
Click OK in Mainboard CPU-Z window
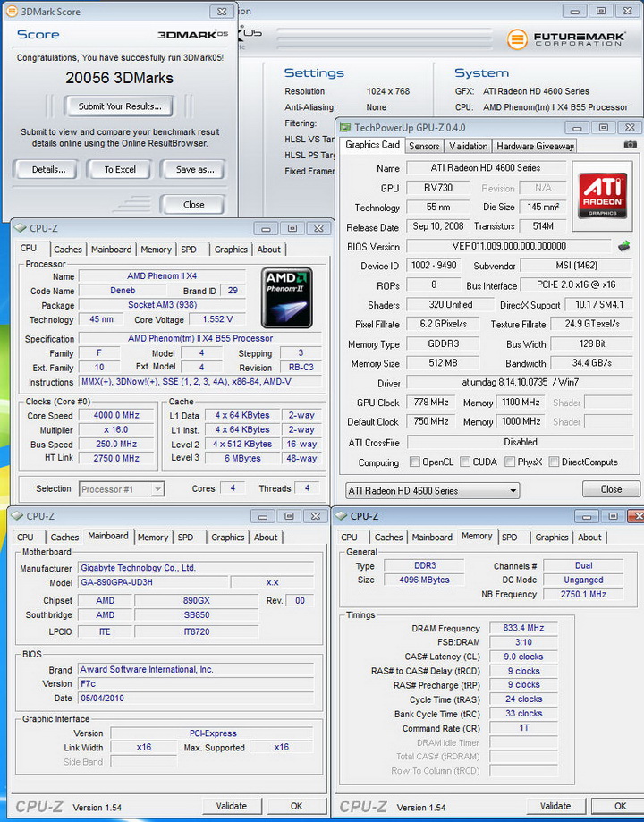coord(297,806)
